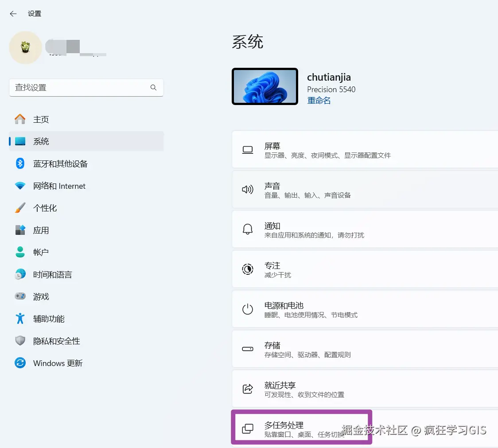Screen dimensions: 498x448
Task: Select 系统 in the sidebar
Action: pos(86,141)
